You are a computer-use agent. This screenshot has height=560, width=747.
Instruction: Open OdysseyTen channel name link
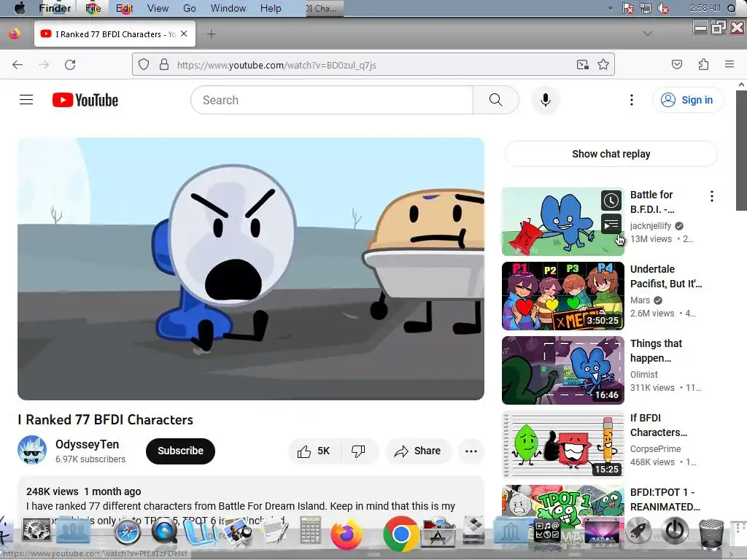pos(88,444)
